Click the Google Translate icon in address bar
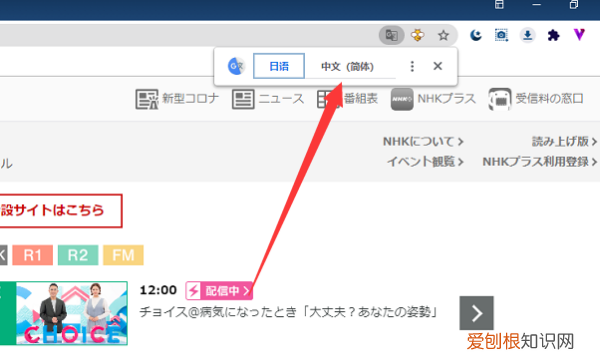Image resolution: width=600 pixels, height=360 pixels. click(x=391, y=36)
